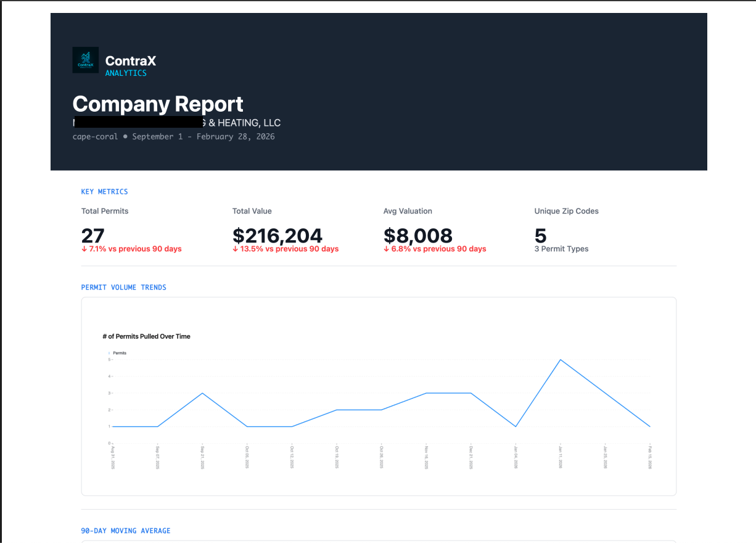Click the down arrow beside 13.5% change
The image size is (756, 543).
pos(235,249)
